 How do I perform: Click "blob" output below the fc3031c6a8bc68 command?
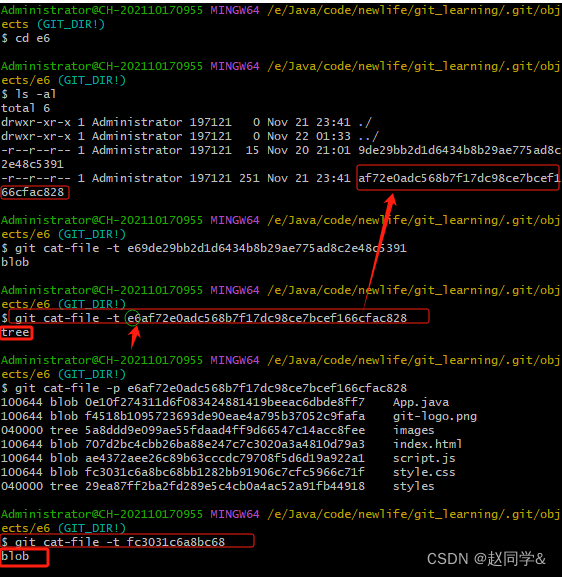coord(15,556)
